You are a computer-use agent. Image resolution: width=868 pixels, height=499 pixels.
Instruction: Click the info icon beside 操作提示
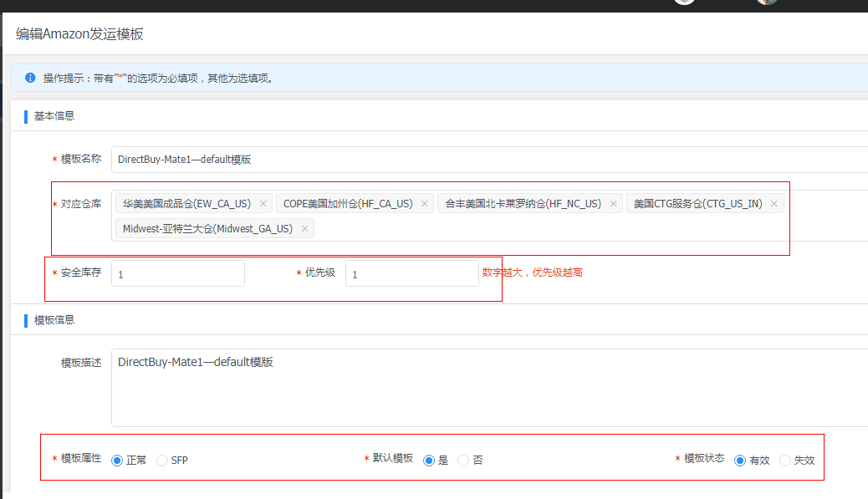(30, 78)
